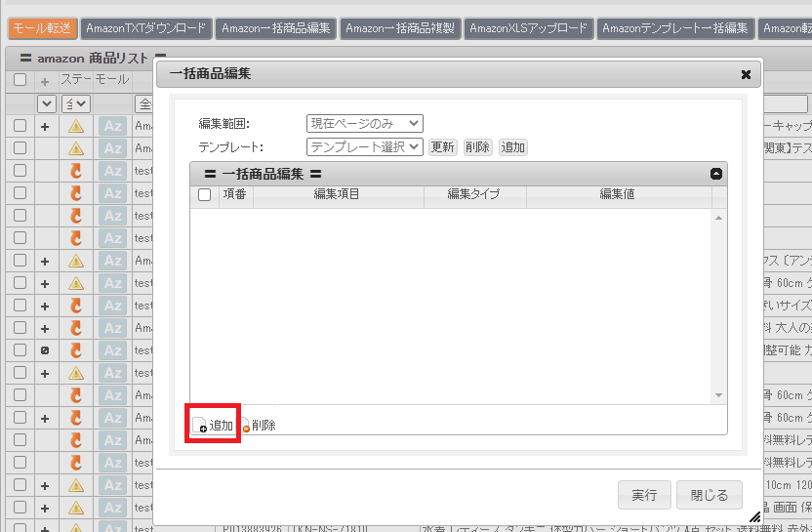Expand the 'いサイズ' row with plus
The image size is (812, 532).
click(x=45, y=307)
